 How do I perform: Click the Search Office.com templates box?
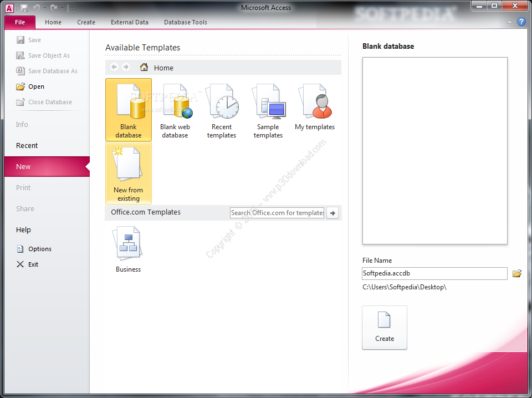277,213
